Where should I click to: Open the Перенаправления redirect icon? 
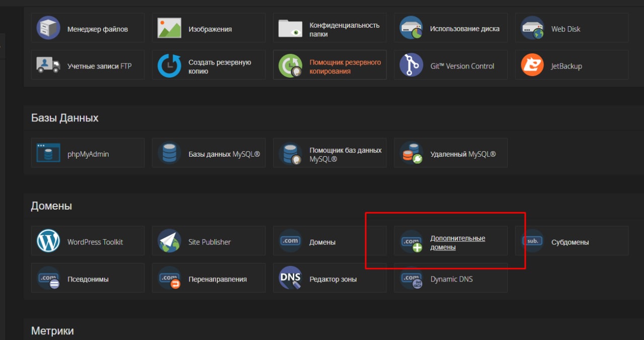tap(170, 279)
